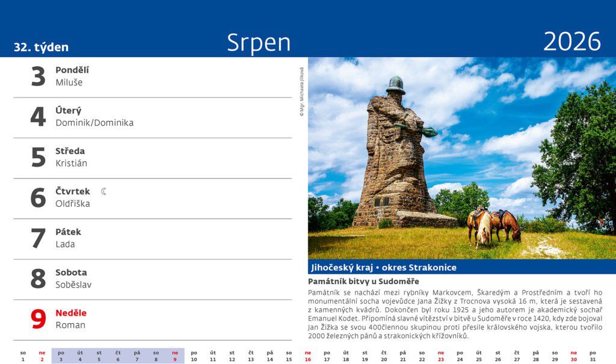Select date 16 in the bottom month strip
The height and width of the screenshot is (364, 616).
307,359
